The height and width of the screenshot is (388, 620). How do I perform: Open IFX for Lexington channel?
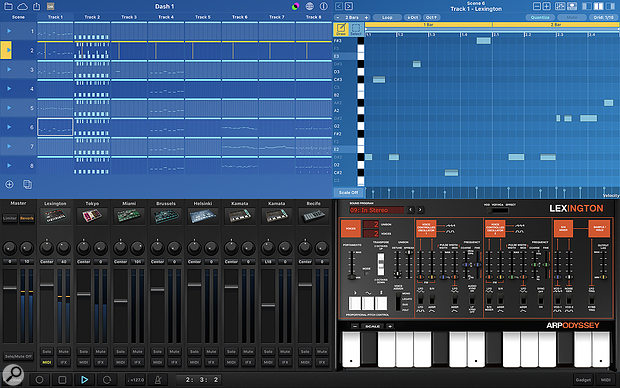(64, 362)
